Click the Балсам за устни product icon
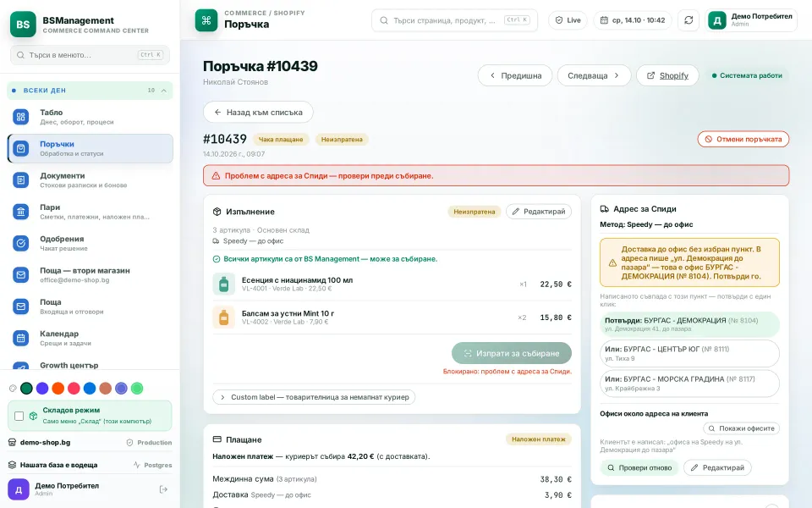812x508 pixels. click(x=223, y=317)
